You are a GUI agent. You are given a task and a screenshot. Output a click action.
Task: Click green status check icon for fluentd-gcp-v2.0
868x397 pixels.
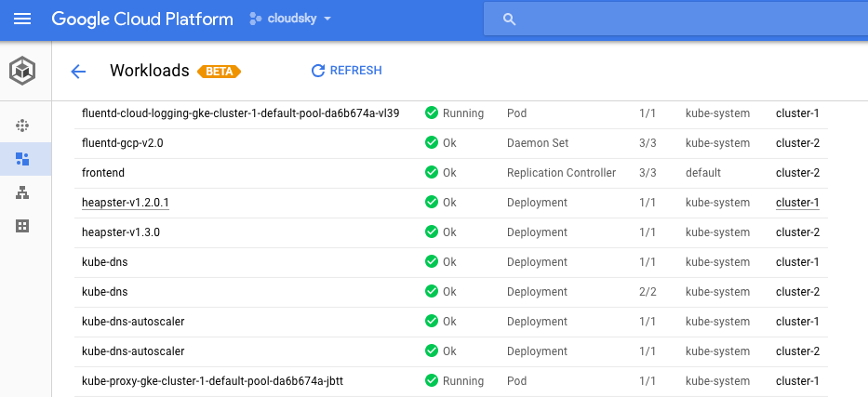[432, 142]
